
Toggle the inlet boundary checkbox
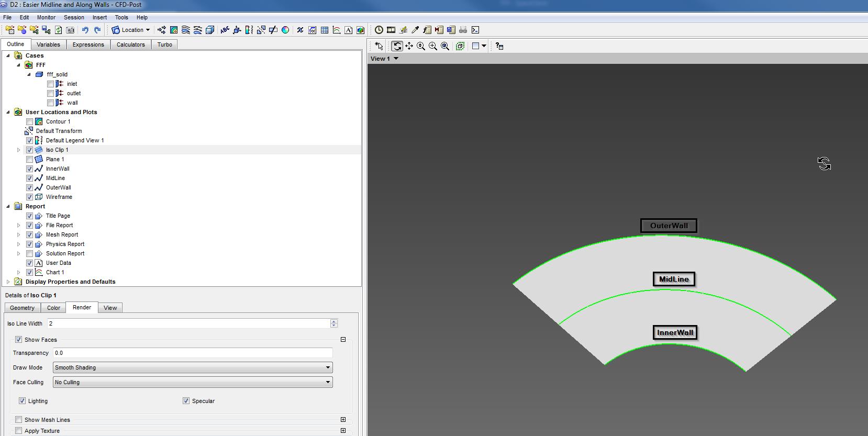(51, 84)
